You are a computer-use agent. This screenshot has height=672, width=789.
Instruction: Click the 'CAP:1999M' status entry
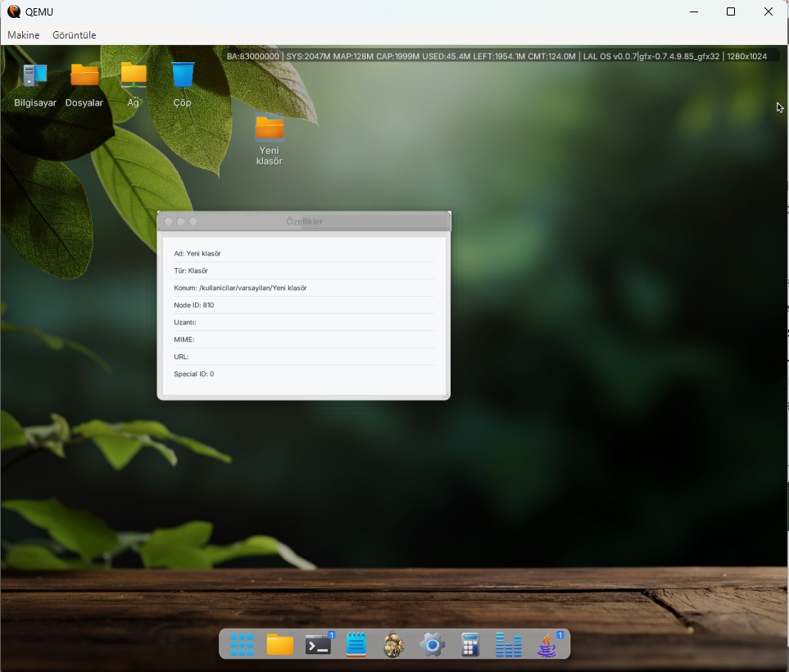398,57
